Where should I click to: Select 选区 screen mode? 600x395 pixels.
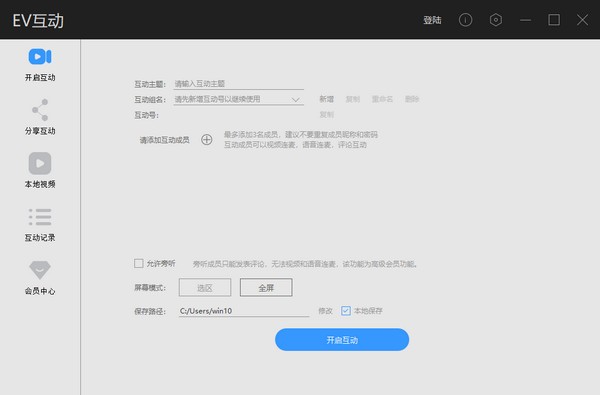pos(205,287)
